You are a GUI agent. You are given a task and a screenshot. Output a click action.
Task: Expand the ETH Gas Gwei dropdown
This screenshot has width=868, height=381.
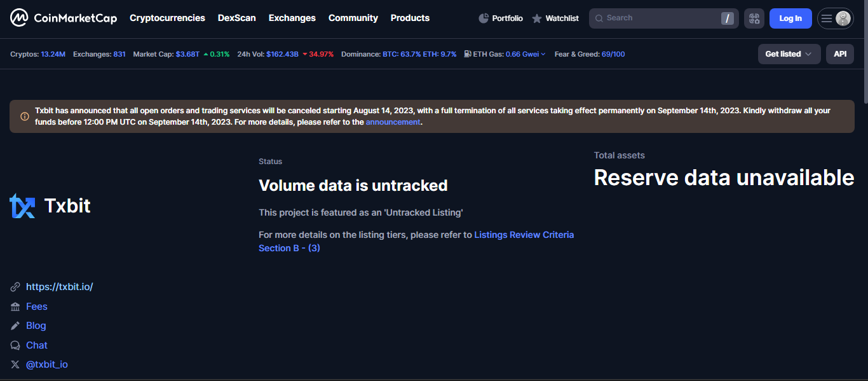526,54
